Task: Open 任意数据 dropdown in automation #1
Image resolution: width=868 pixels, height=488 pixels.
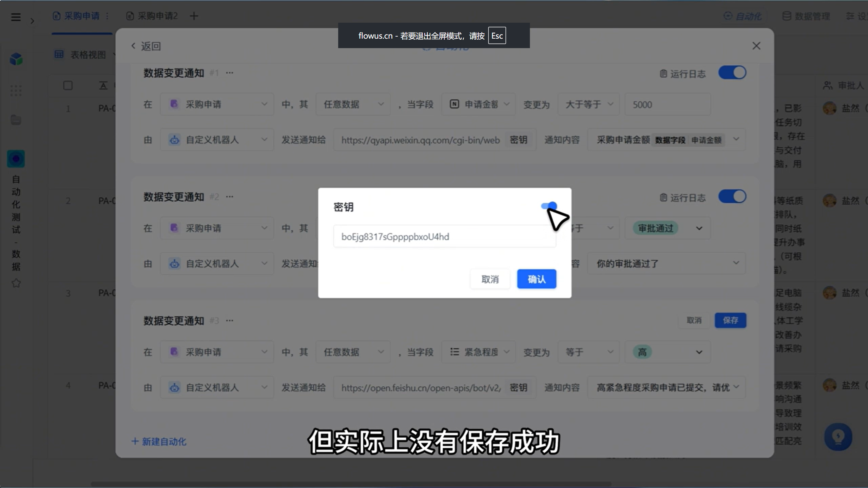Action: pos(353,104)
